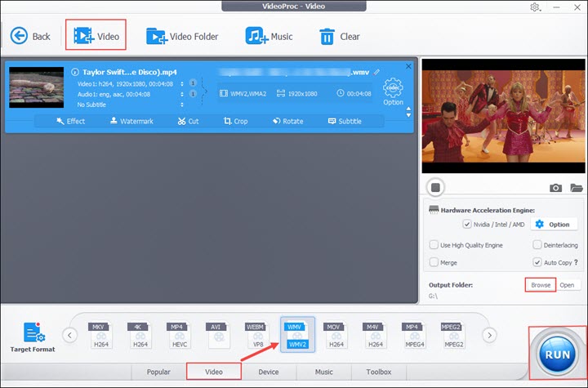This screenshot has height=388, width=588.
Task: Enable Deinterlacing checkbox
Action: point(537,245)
